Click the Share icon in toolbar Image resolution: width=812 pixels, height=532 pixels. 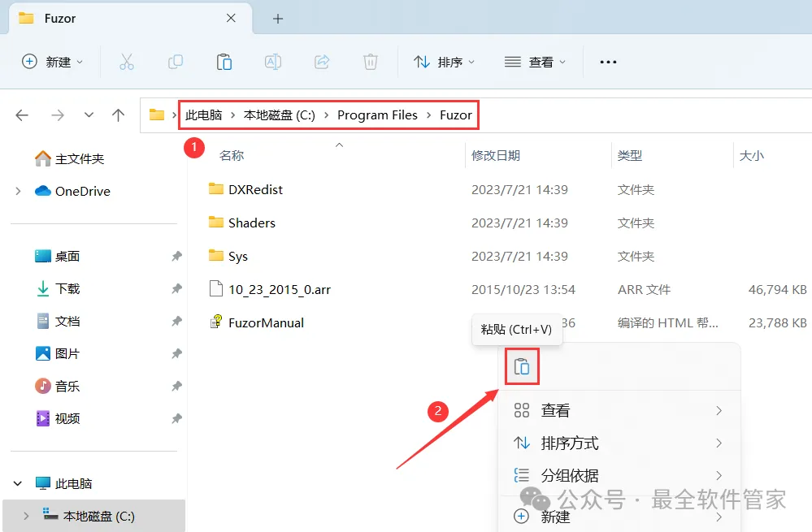322,62
